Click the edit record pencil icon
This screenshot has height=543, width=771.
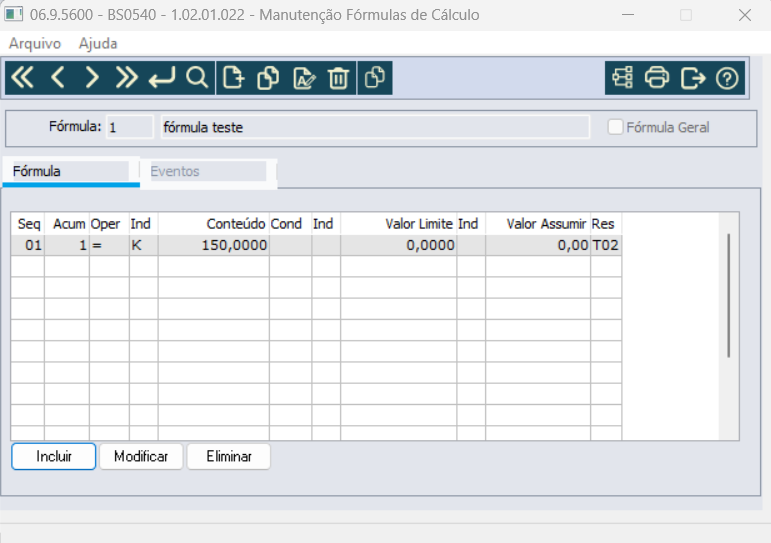point(304,78)
